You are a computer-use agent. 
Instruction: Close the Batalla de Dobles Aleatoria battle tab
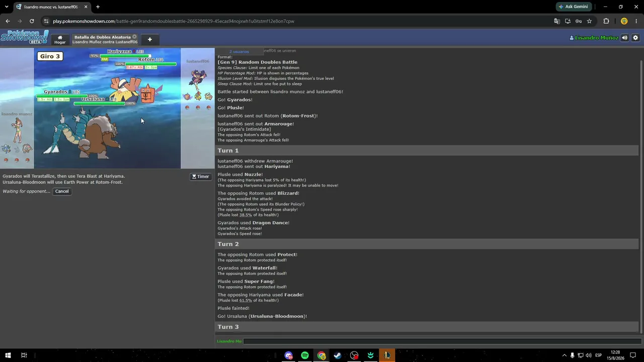[x=134, y=37]
